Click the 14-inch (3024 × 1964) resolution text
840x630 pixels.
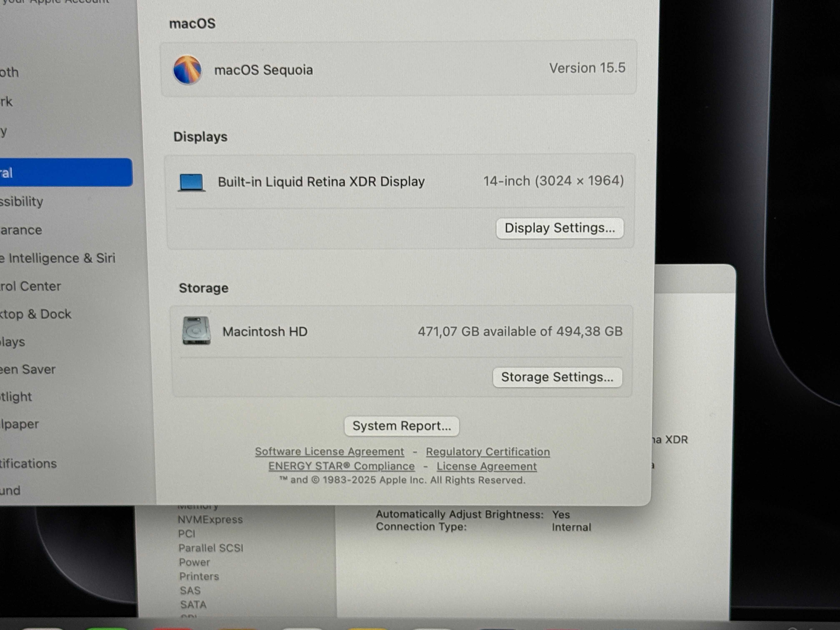(x=553, y=181)
